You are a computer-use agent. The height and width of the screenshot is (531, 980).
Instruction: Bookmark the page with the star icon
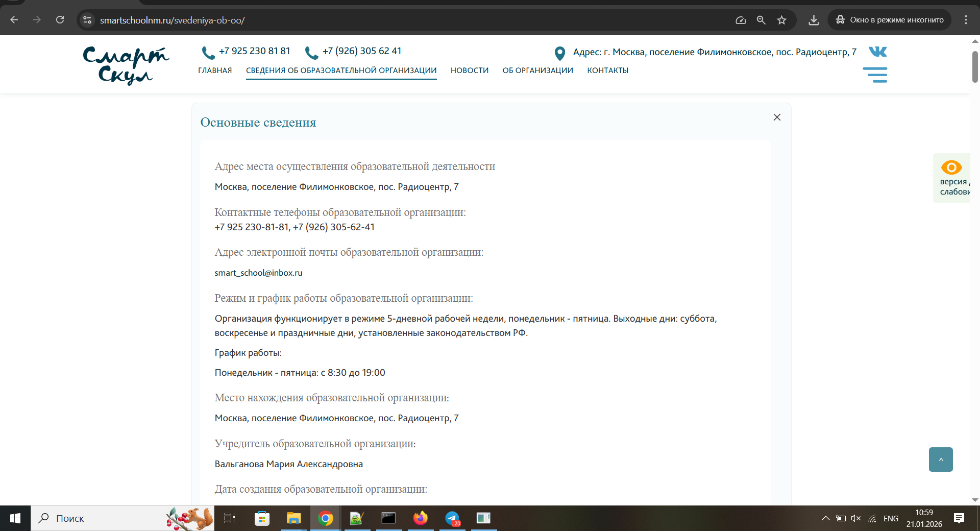pyautogui.click(x=782, y=19)
